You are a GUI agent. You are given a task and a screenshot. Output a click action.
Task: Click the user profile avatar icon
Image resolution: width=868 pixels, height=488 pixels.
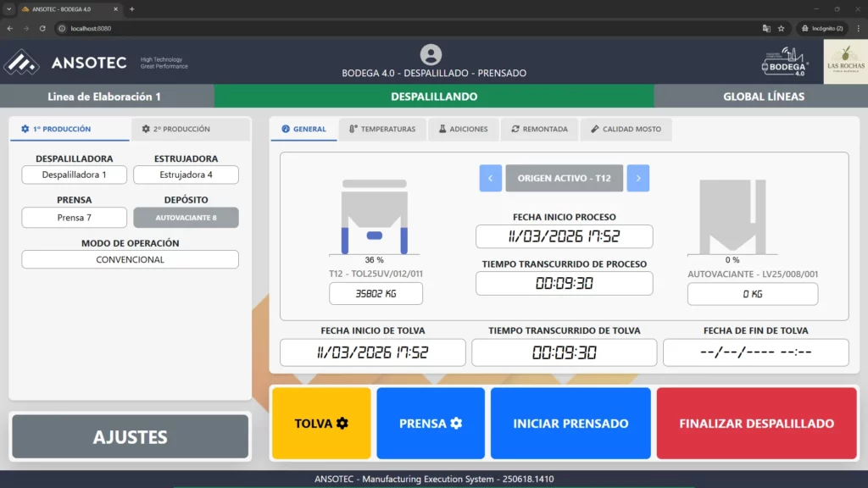tap(431, 55)
